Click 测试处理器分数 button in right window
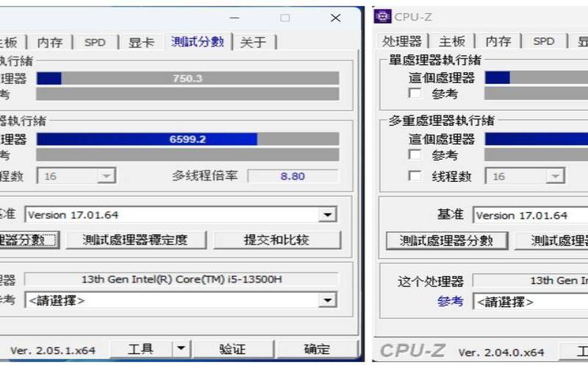 pos(447,241)
